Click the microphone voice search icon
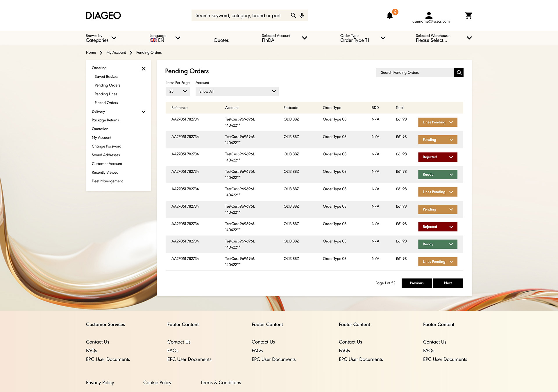558x392 pixels. click(302, 15)
